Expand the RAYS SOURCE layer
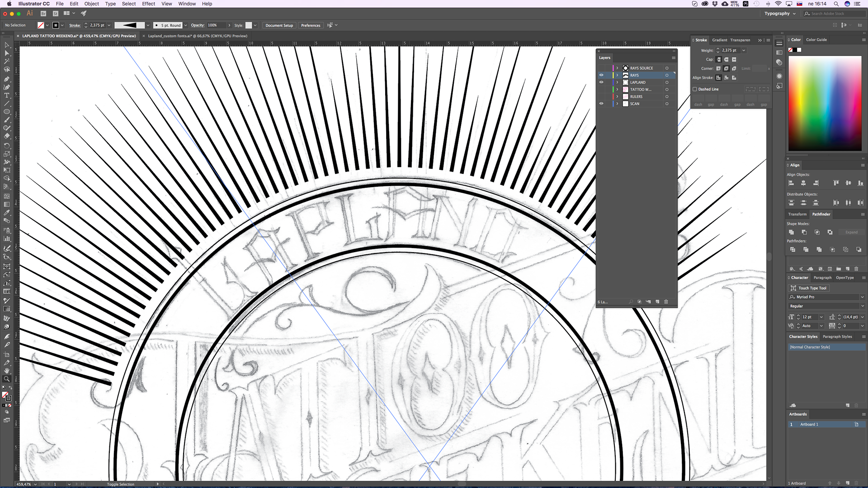The width and height of the screenshot is (868, 488). (617, 68)
